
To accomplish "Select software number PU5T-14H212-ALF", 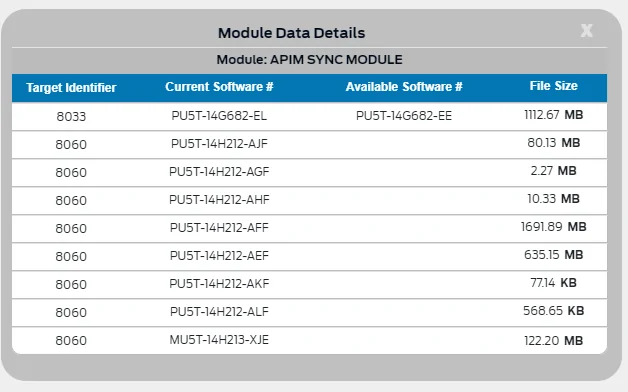I will 219,312.
